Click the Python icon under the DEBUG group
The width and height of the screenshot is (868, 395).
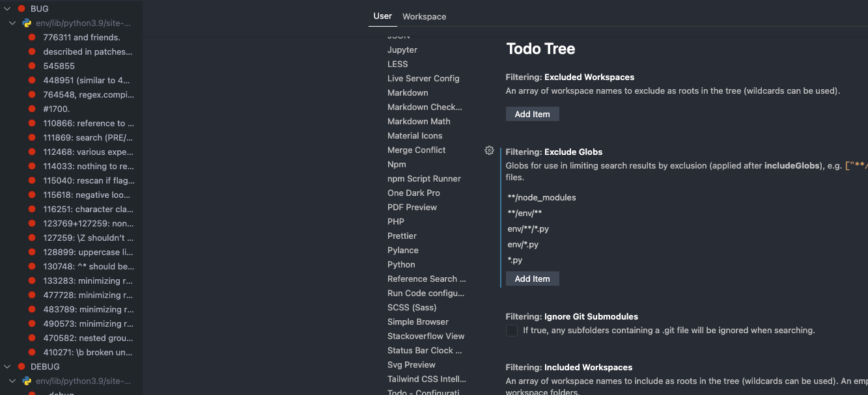pos(26,381)
